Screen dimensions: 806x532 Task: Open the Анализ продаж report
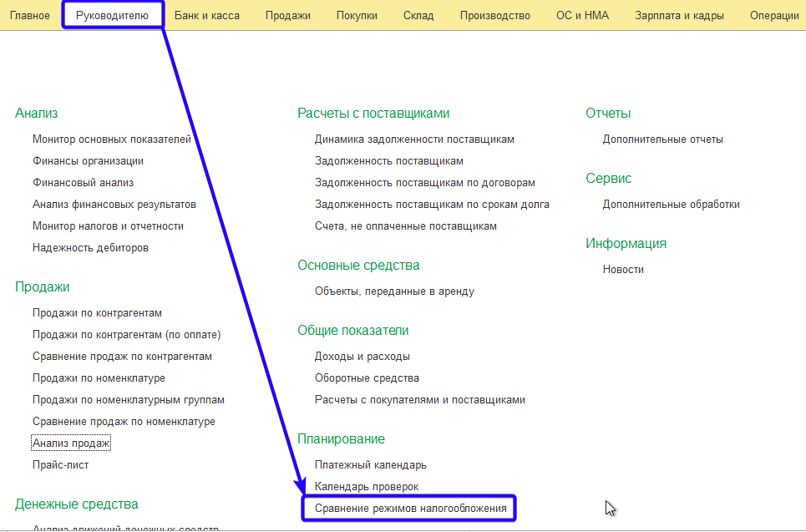coord(71,443)
